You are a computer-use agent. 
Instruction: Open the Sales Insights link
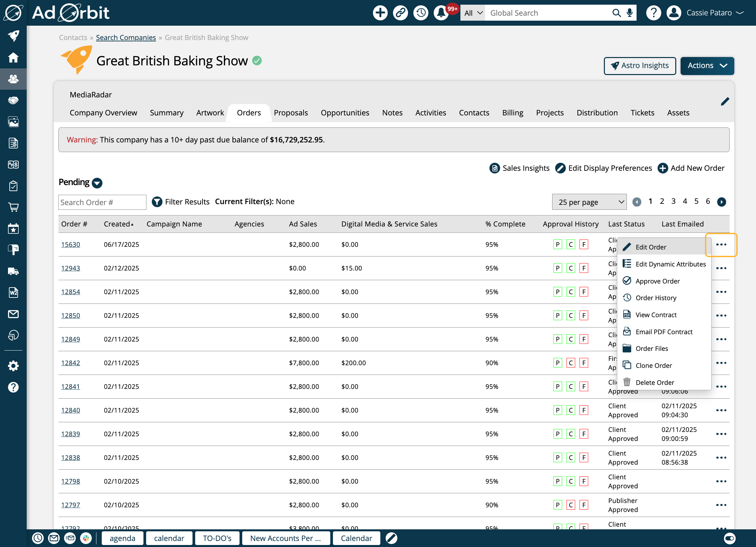click(x=519, y=168)
